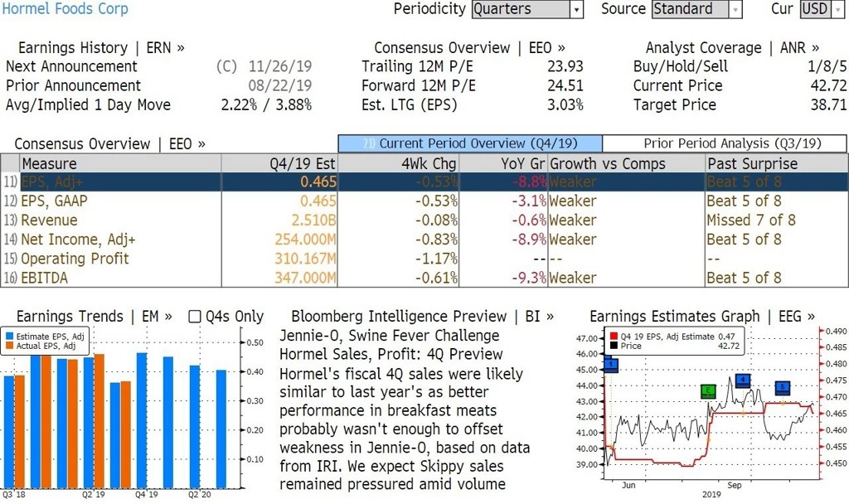
Task: Click Revenue estimate value 2.510B
Action: tap(314, 220)
